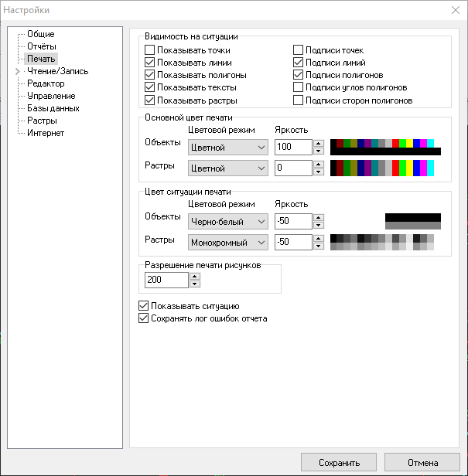Go to "Базы данных" settings

pos(53,108)
